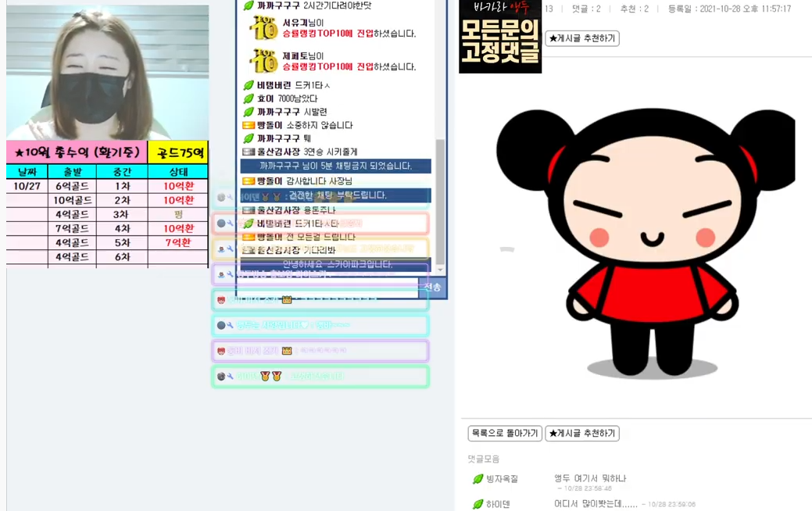
Task: Click the 출발 column header
Action: coord(72,172)
